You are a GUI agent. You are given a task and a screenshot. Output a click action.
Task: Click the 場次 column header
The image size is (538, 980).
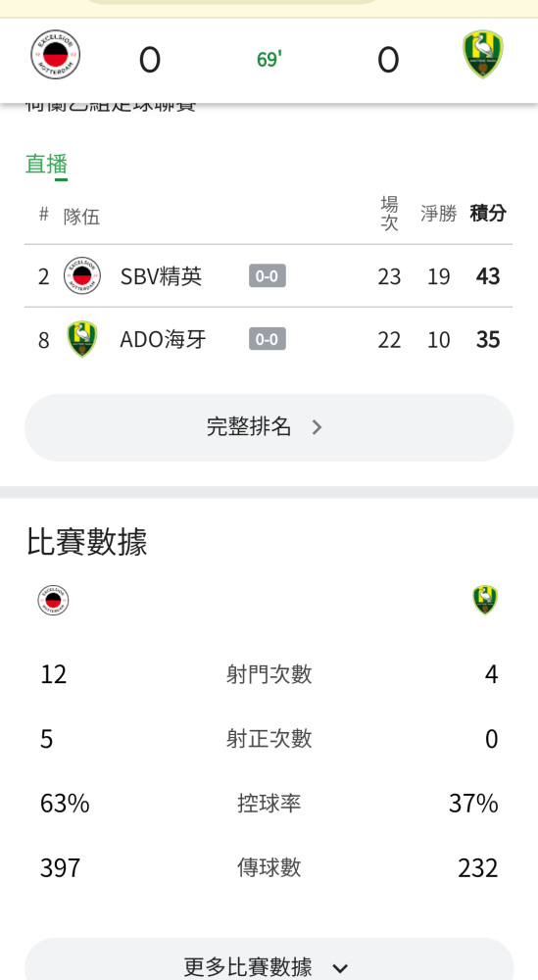pyautogui.click(x=389, y=213)
